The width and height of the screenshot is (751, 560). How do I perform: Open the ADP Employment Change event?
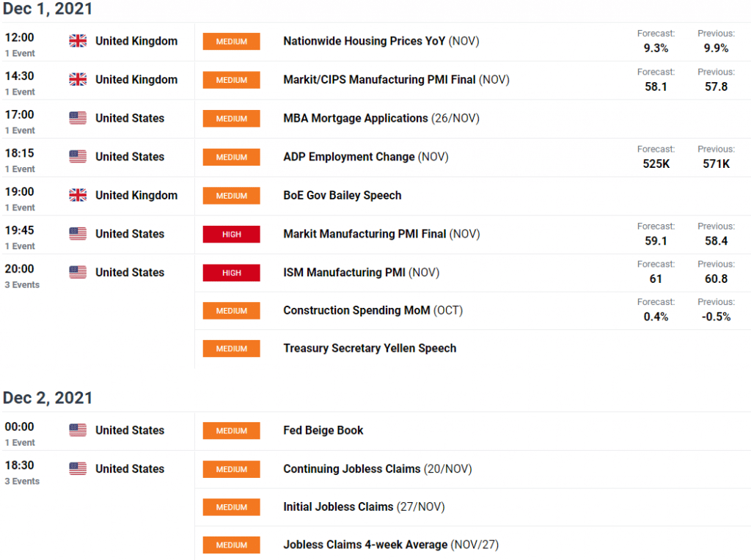coord(349,157)
